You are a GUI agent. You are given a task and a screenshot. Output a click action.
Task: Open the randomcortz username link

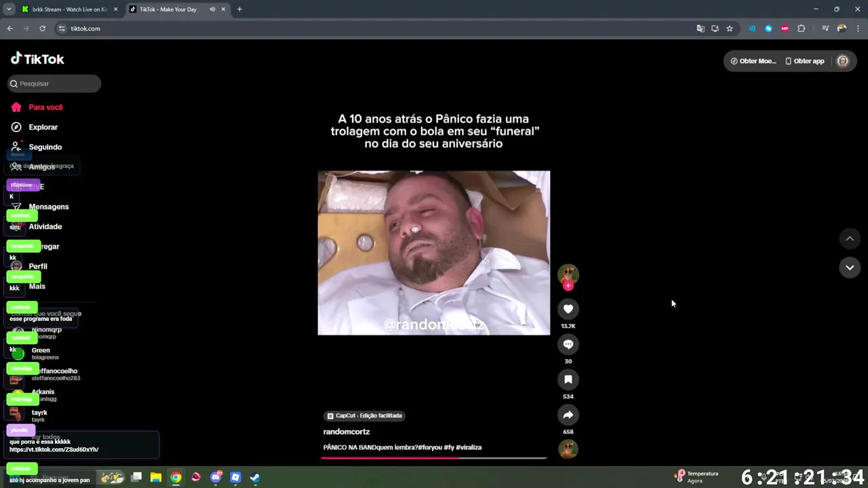[347, 432]
